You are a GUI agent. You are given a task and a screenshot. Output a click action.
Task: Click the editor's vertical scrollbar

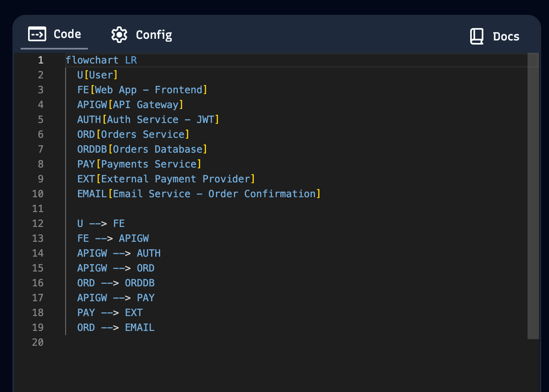click(532, 165)
